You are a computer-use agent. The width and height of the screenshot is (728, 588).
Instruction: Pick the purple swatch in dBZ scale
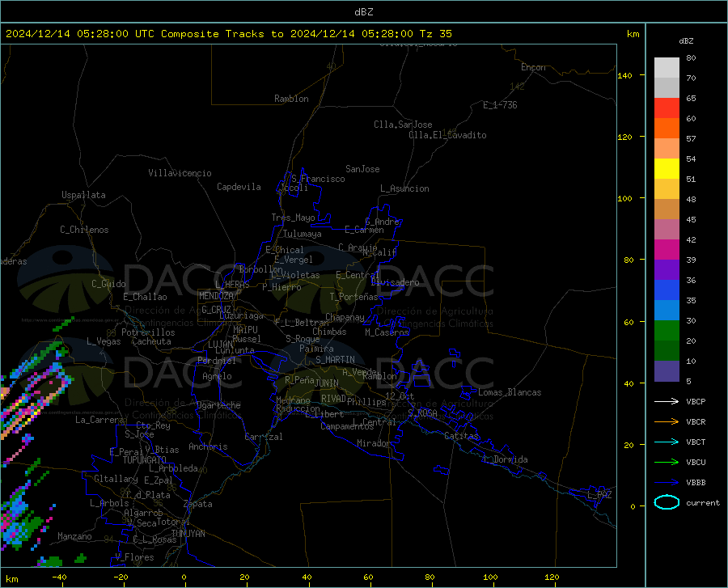(x=667, y=270)
